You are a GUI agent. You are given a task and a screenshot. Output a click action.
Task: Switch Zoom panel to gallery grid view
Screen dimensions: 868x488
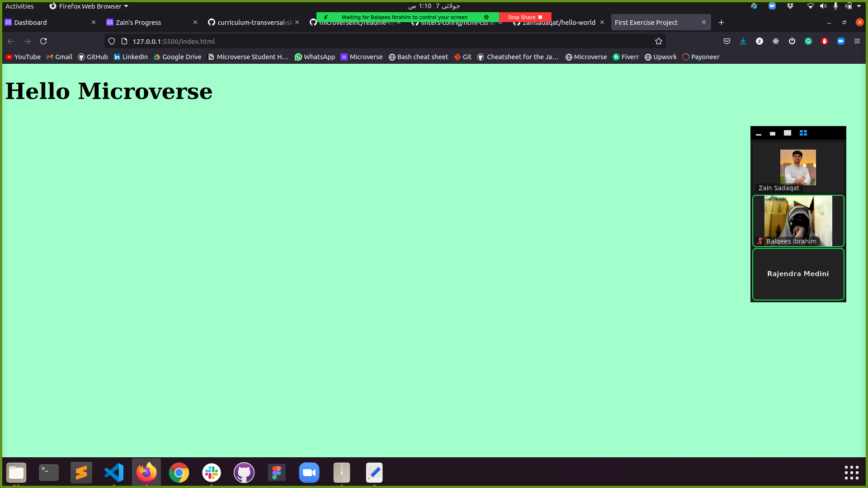click(803, 133)
